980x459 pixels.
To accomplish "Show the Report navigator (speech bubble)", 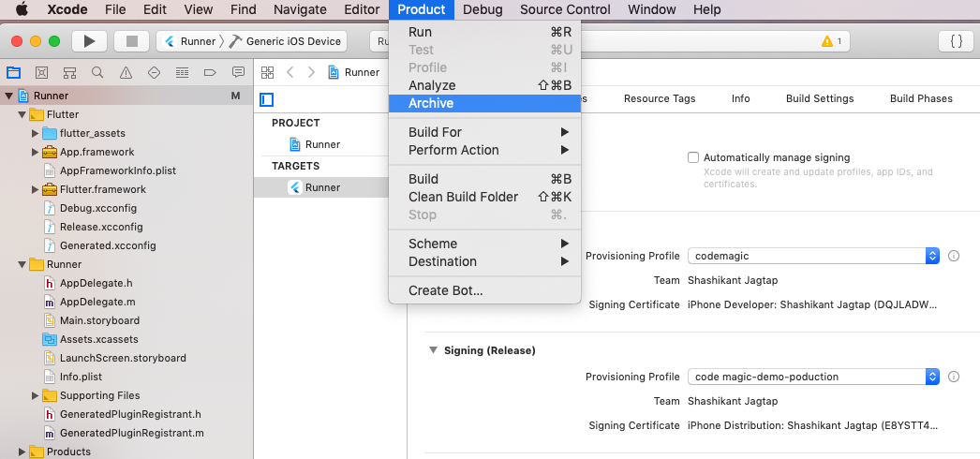I will point(238,72).
